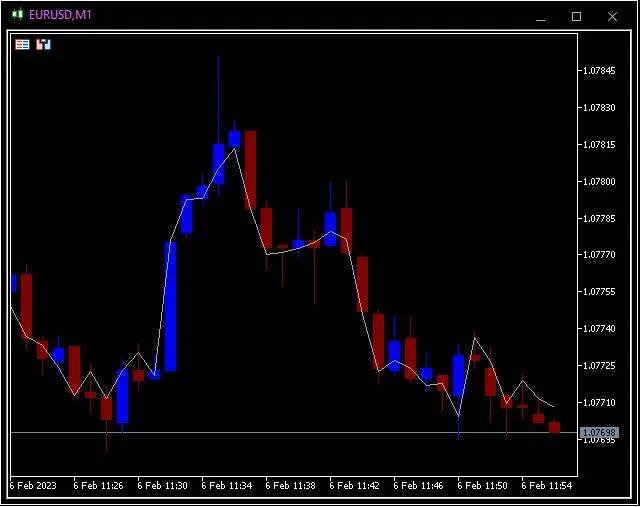Click the tallest blue candle with long wick
Screen dimensions: 640x507
(218, 162)
